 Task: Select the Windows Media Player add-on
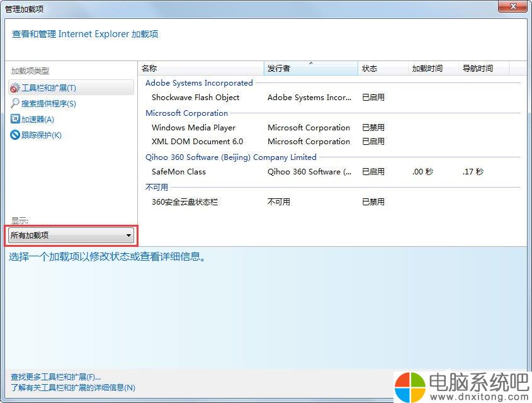click(x=193, y=128)
